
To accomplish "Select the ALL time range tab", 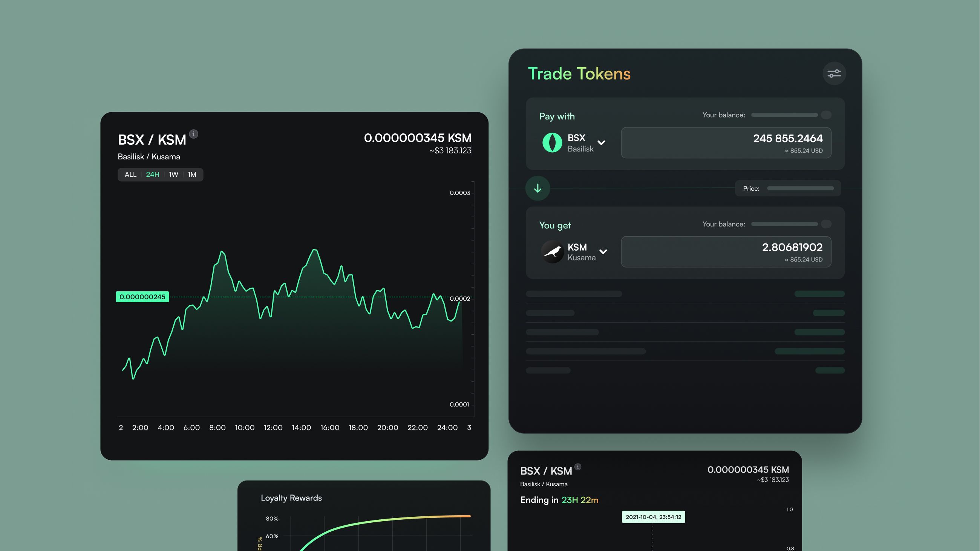I will click(130, 174).
